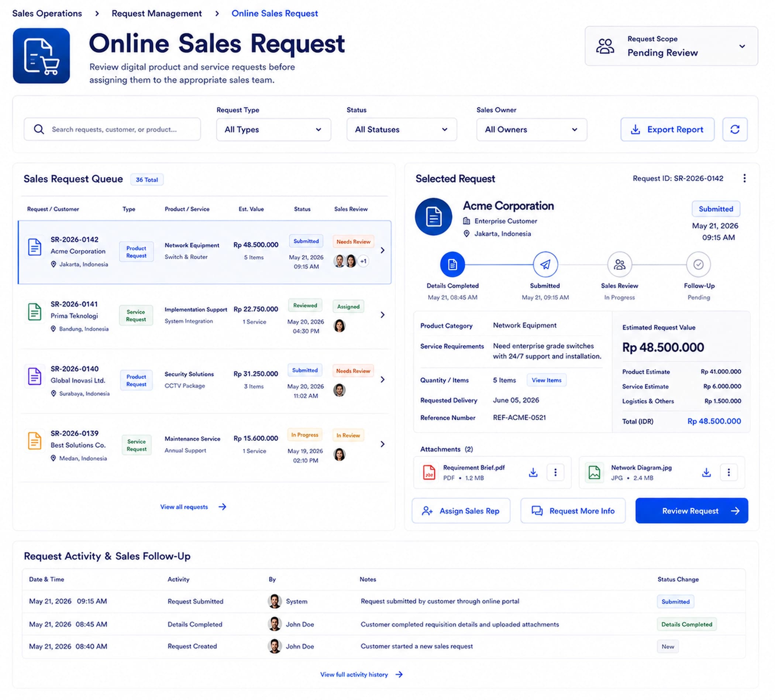The height and width of the screenshot is (700, 775).
Task: Click Export Report button
Action: click(x=667, y=130)
